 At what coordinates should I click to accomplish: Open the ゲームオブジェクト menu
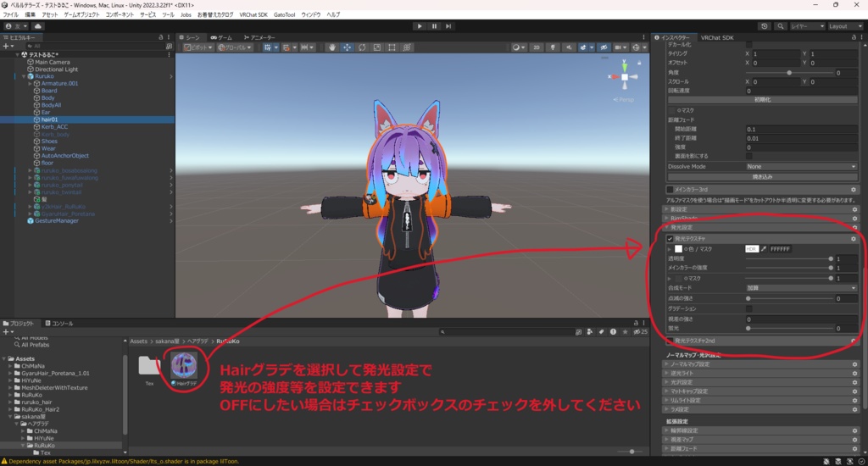tap(81, 15)
